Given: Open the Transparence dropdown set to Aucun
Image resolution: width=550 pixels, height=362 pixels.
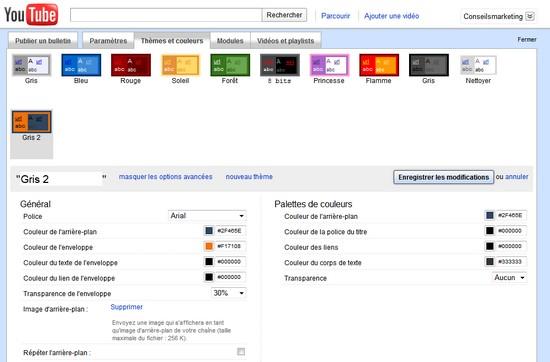Looking at the screenshot, I should [x=509, y=277].
